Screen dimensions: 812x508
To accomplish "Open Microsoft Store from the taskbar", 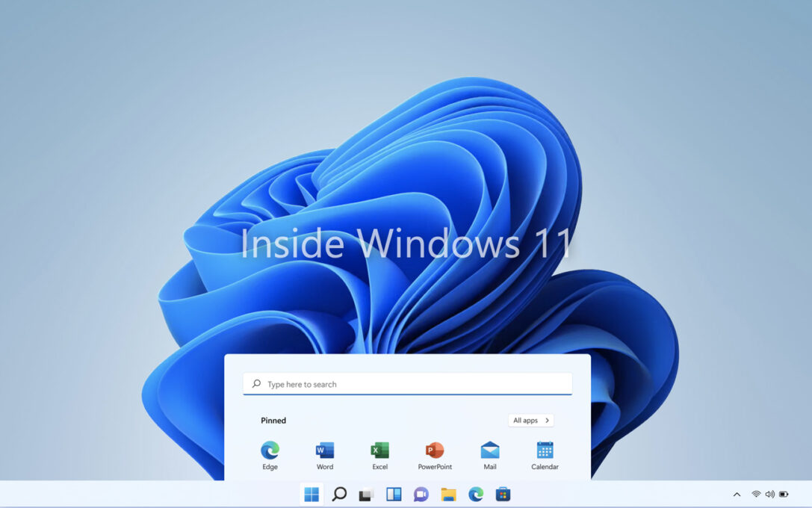I will pos(503,495).
